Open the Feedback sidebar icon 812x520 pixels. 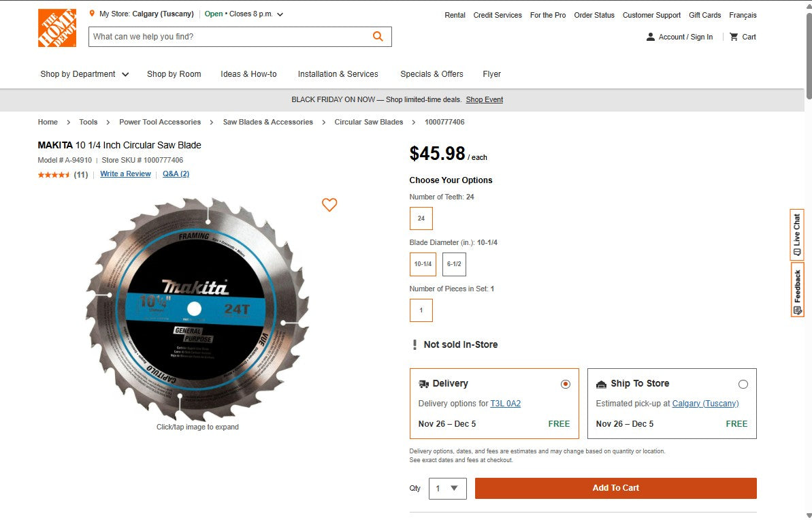797,289
